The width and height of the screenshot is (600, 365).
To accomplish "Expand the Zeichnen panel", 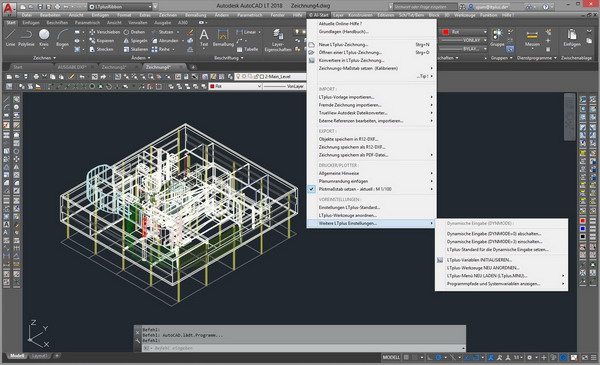I will click(44, 58).
